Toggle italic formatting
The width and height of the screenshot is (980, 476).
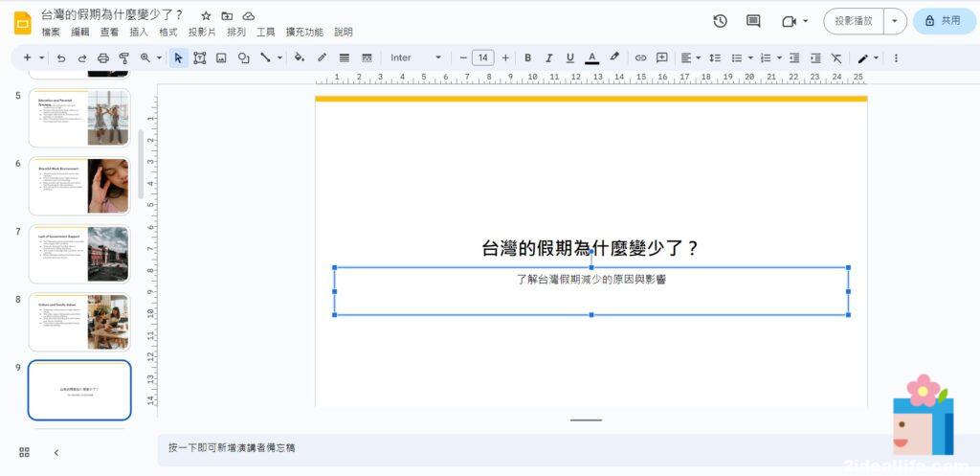549,57
